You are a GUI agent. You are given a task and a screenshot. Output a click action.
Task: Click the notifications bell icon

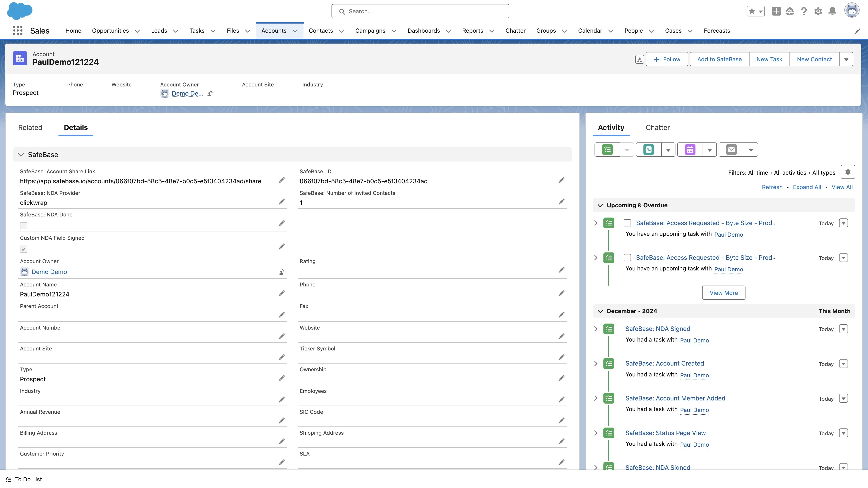pyautogui.click(x=832, y=12)
